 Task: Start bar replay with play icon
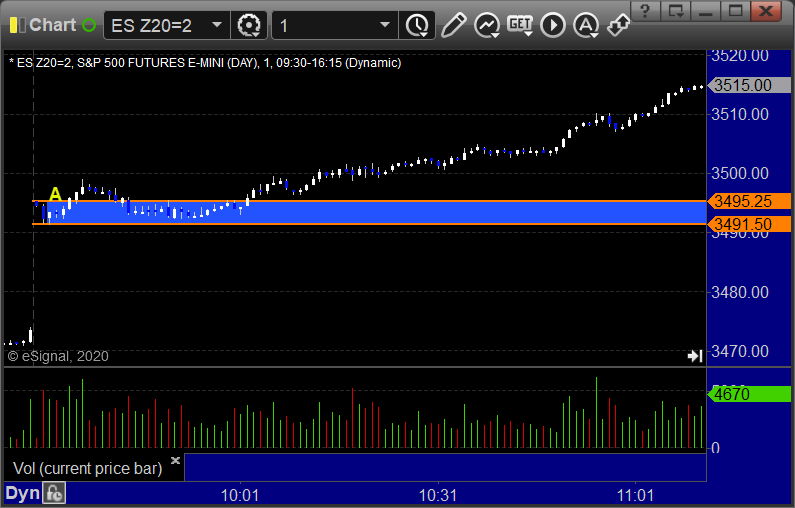(553, 25)
